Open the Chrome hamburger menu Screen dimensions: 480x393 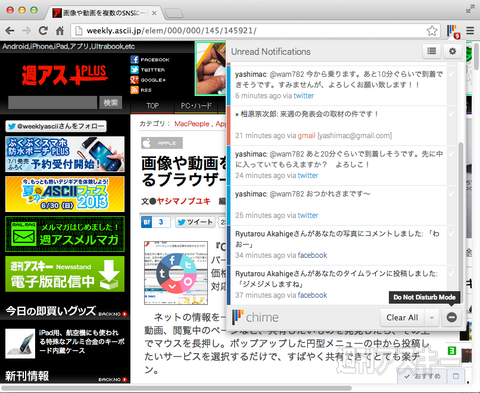(x=470, y=31)
